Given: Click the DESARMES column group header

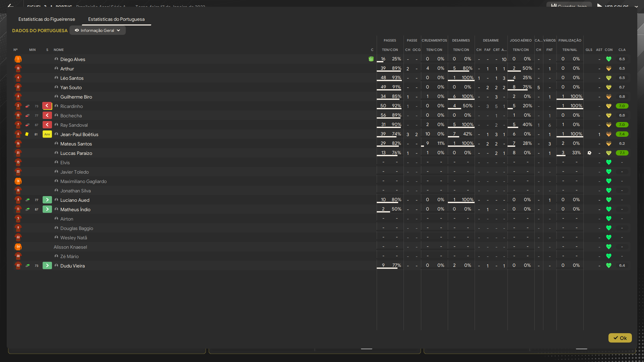Looking at the screenshot, I should coord(461,40).
